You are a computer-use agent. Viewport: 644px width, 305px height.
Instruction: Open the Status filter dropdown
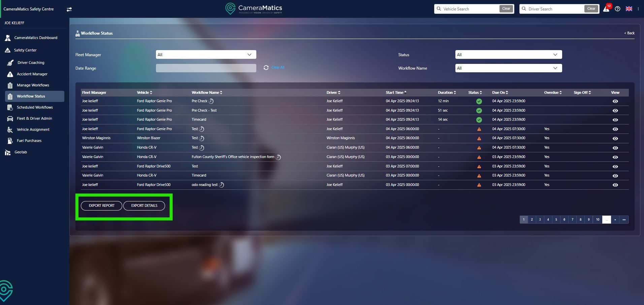508,55
